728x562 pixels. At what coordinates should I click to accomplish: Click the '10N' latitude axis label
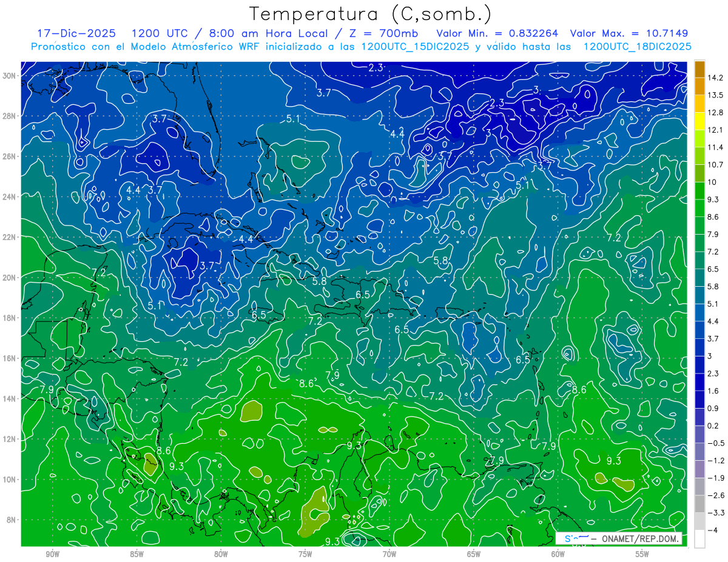9,480
